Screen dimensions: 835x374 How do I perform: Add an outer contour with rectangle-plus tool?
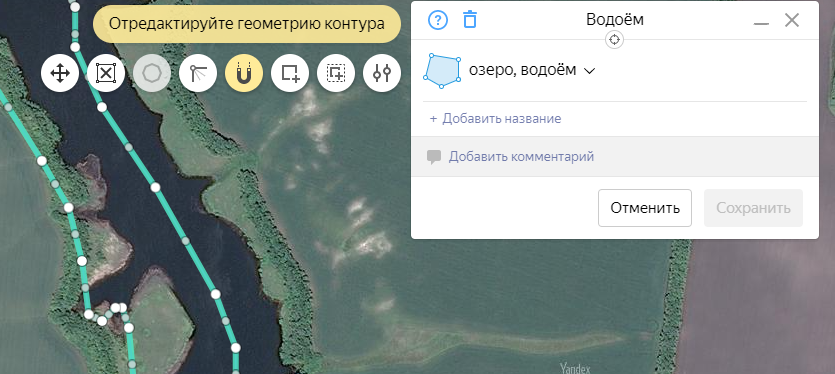290,73
